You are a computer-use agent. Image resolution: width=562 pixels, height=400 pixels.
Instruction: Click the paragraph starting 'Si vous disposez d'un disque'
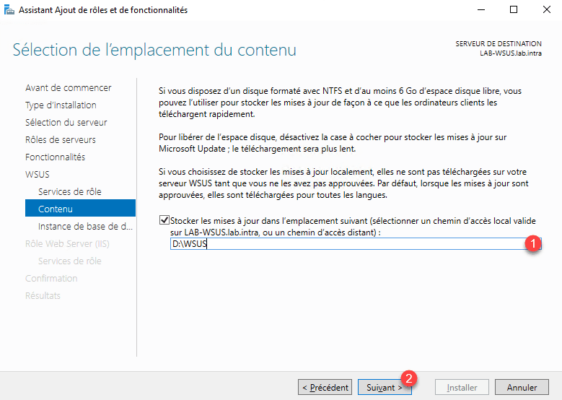(x=340, y=103)
